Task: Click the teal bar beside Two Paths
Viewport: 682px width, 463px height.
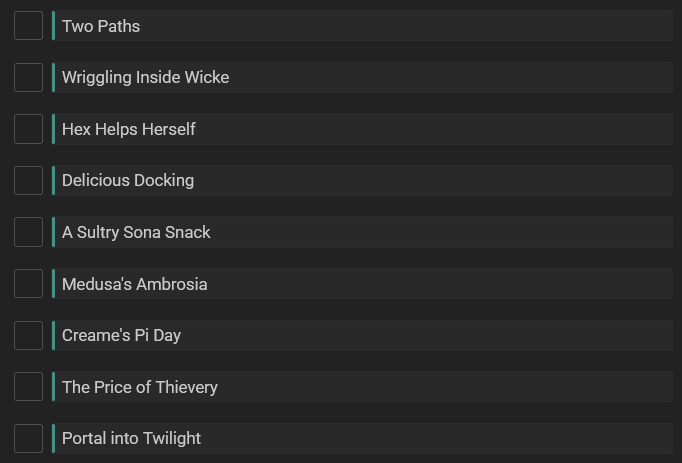Action: pos(53,26)
